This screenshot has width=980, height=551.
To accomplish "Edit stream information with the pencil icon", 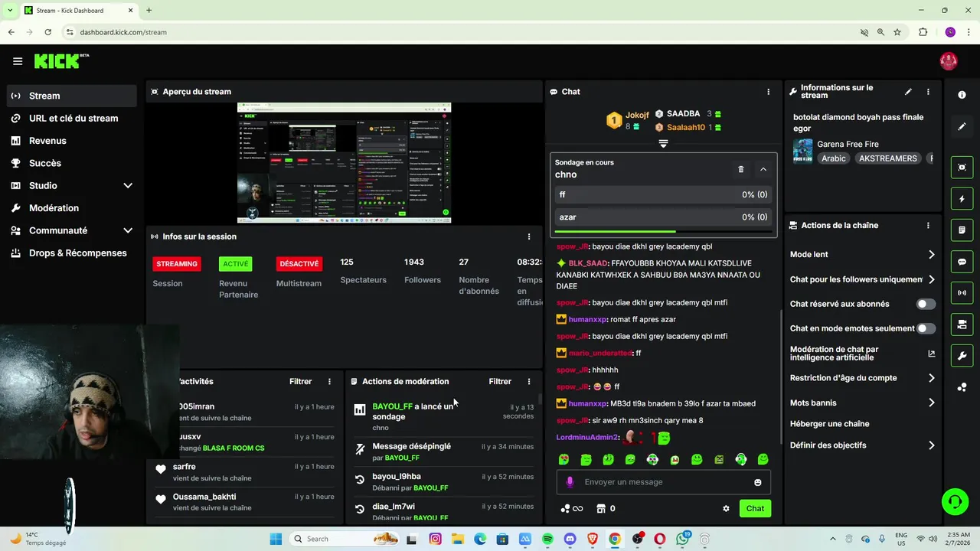I will coord(908,92).
